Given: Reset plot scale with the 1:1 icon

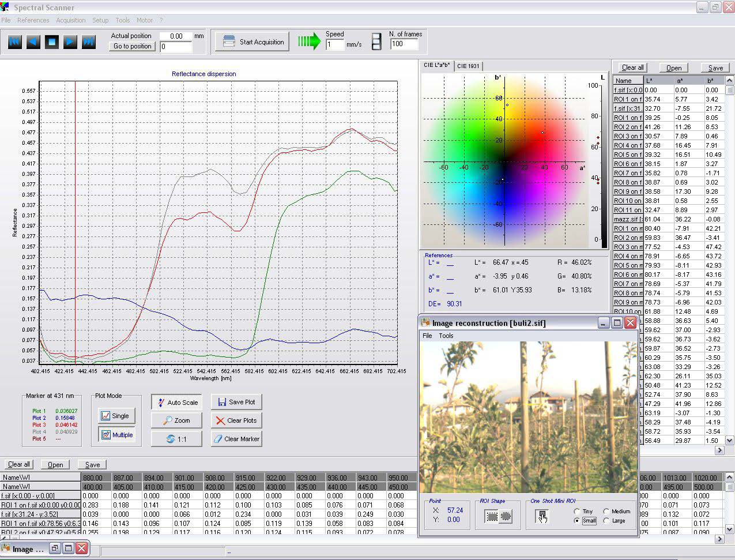Looking at the screenshot, I should pos(176,439).
